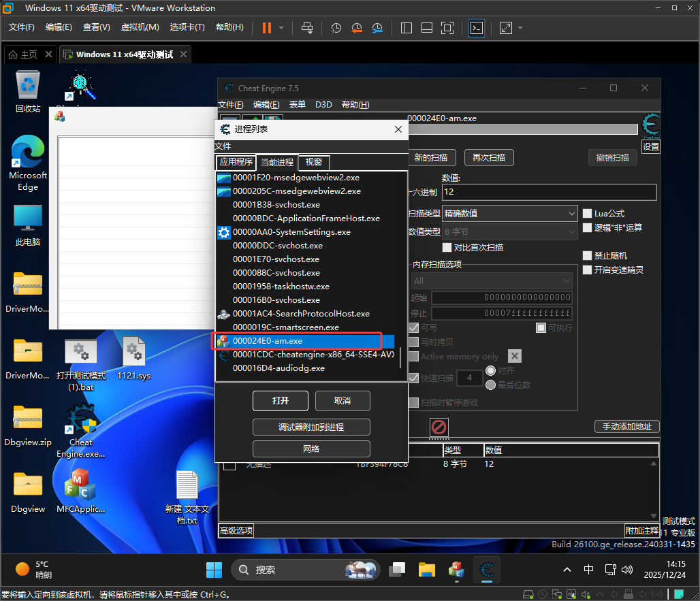The height and width of the screenshot is (601, 700).
Task: Show hidden system tray icons chevron
Action: click(x=567, y=570)
